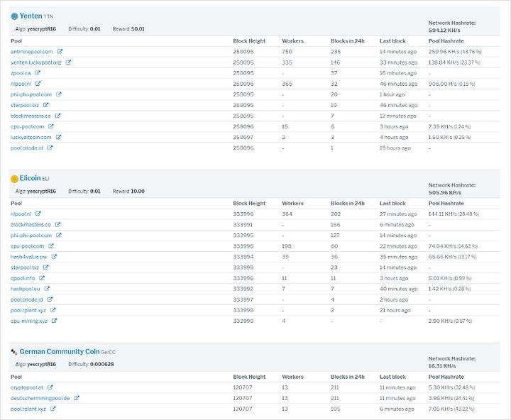
Task: Click external icon for starpool.biz in Elicoin table
Action: (45, 267)
